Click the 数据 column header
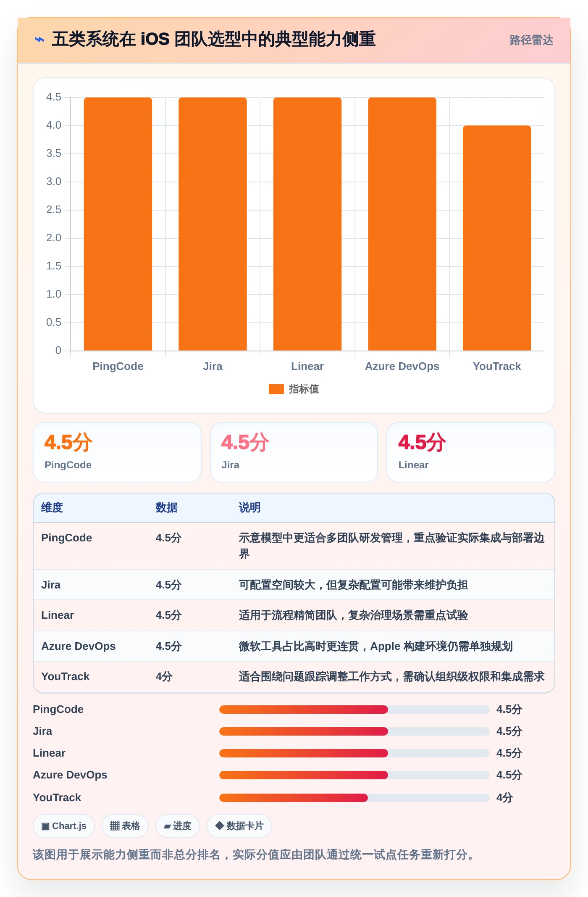This screenshot has width=588, height=897. [x=166, y=508]
